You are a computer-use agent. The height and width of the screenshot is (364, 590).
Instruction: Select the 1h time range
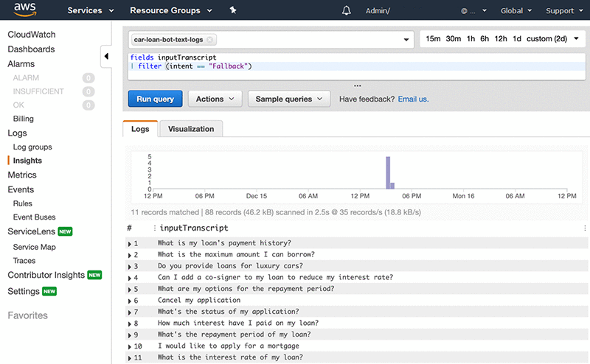point(471,39)
